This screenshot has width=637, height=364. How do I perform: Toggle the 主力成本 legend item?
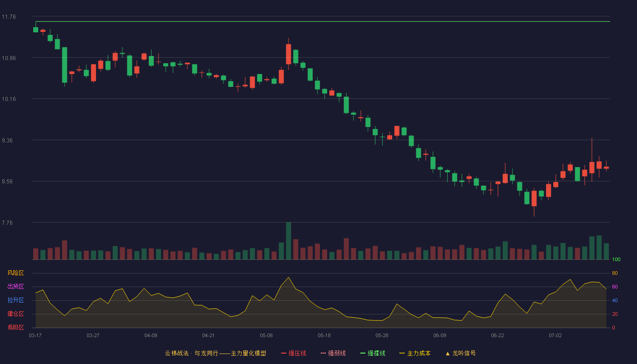(415, 353)
